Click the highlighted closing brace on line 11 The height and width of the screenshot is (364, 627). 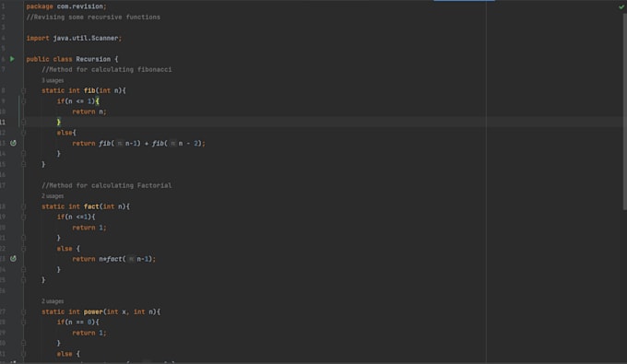point(59,122)
